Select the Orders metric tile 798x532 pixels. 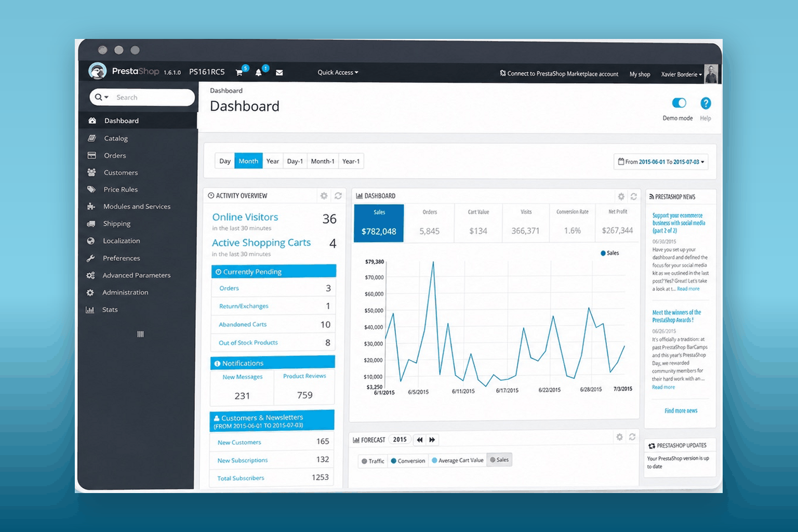pyautogui.click(x=430, y=223)
